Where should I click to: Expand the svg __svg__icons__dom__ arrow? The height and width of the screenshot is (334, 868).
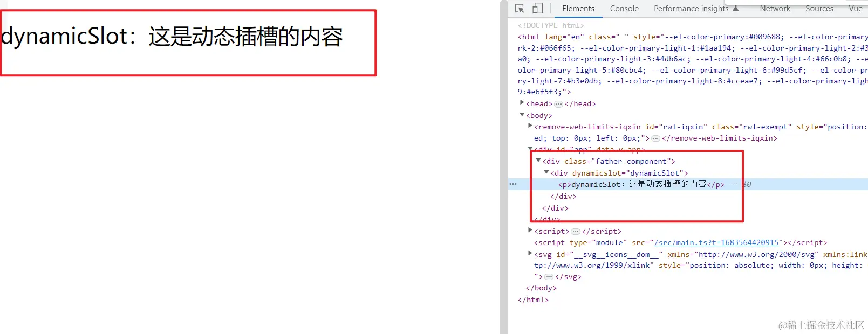tap(530, 253)
